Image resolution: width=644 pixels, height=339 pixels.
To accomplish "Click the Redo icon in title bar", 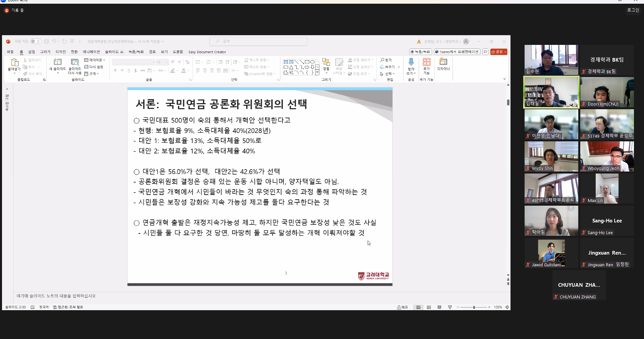I will click(64, 42).
